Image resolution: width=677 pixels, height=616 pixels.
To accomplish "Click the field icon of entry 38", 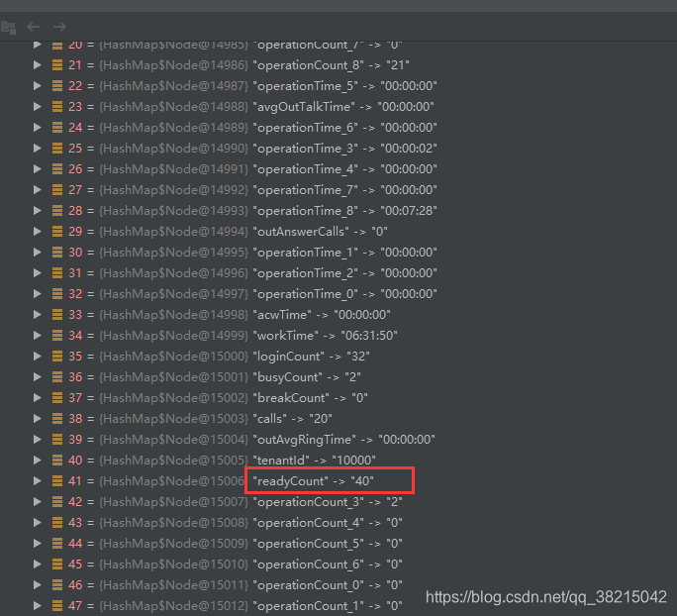I will pyautogui.click(x=57, y=419).
